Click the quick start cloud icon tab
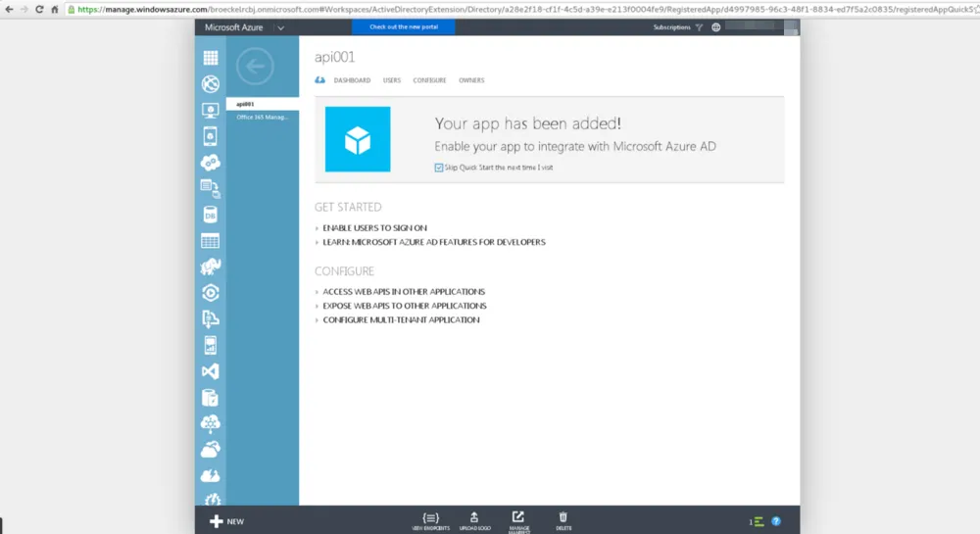This screenshot has height=534, width=980. pos(320,80)
